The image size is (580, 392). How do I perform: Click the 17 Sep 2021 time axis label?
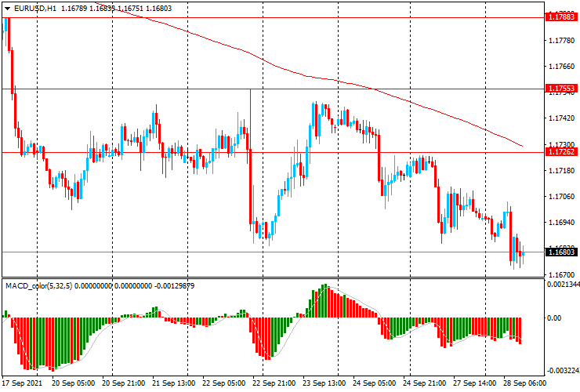(22, 383)
